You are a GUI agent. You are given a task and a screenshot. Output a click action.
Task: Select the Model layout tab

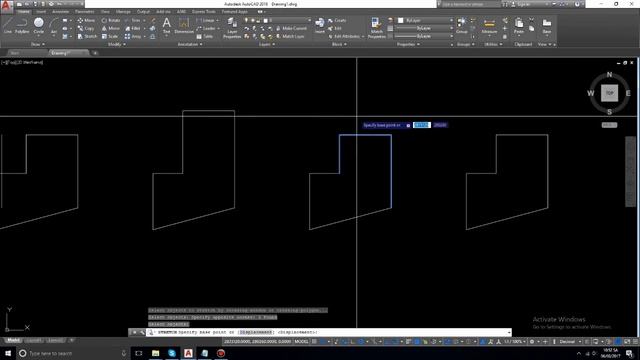click(x=13, y=340)
